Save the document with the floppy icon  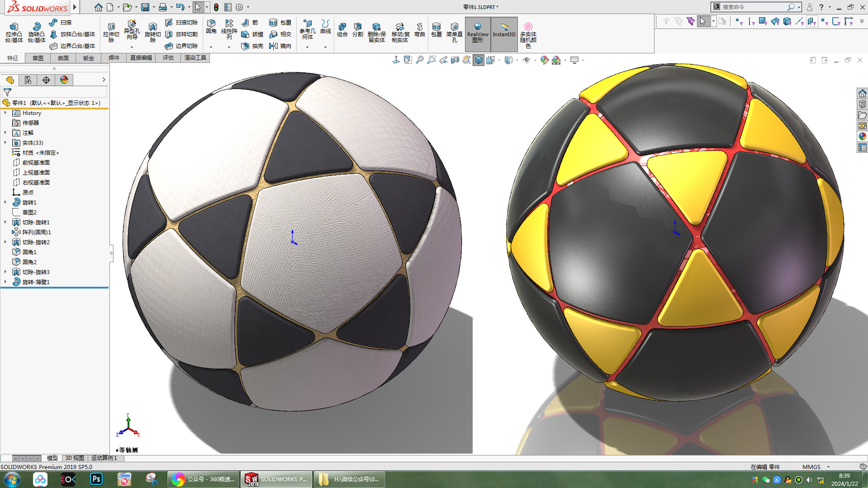(145, 7)
